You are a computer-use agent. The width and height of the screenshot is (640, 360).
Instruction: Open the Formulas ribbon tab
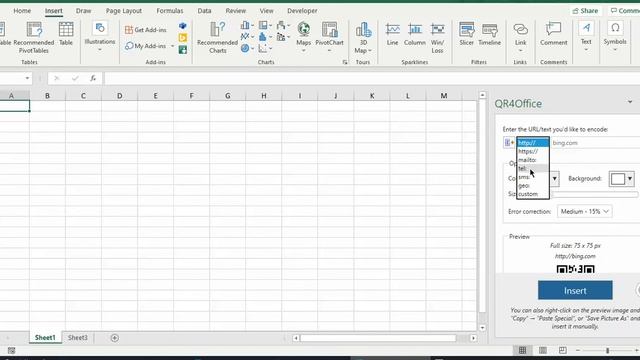[170, 11]
